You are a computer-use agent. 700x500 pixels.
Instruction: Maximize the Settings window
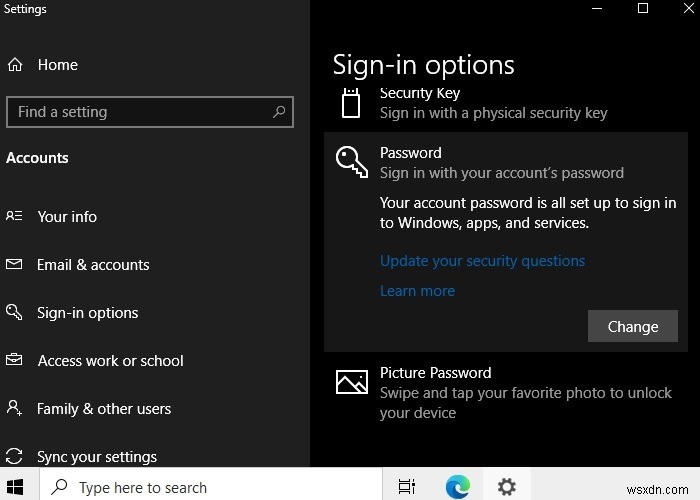(643, 8)
